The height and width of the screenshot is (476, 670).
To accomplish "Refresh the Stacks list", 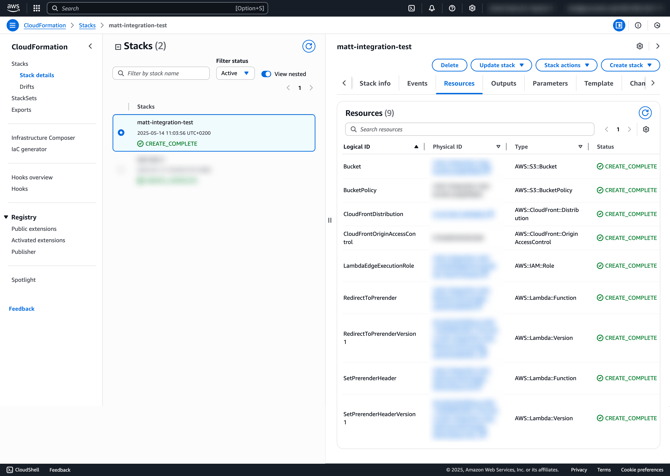I will coord(309,46).
